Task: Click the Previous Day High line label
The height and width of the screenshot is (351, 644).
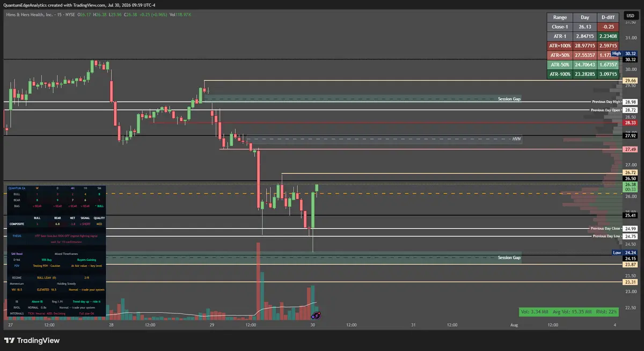Action: point(606,101)
